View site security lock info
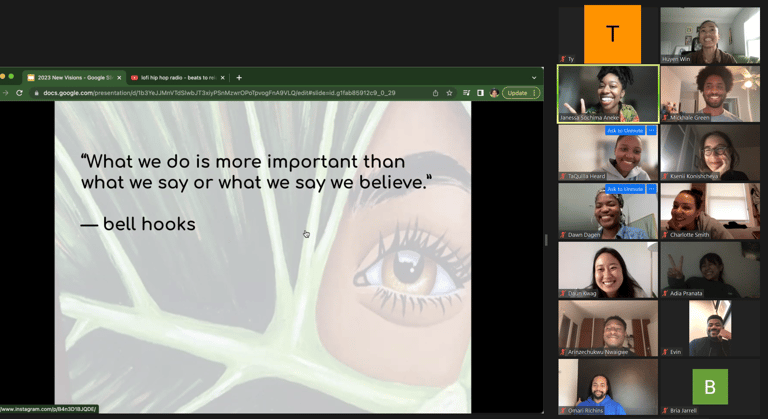Viewport: 768px width, 419px height. [36, 93]
